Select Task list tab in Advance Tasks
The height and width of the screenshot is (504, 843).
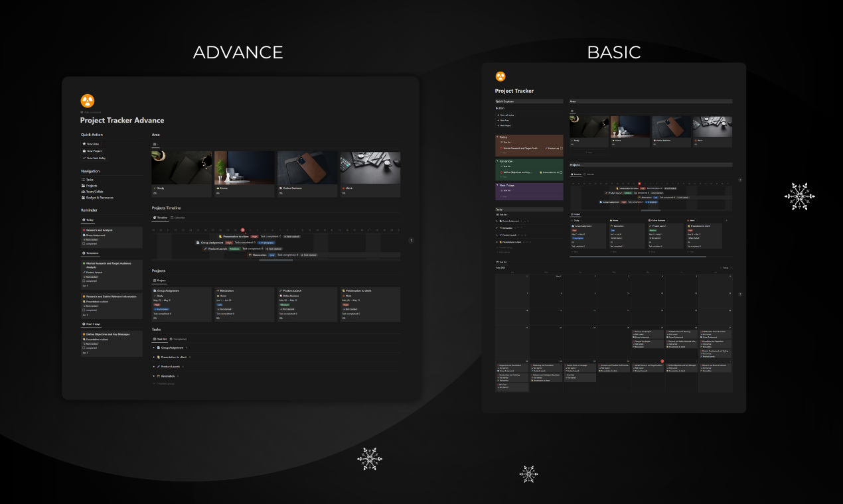(x=159, y=339)
